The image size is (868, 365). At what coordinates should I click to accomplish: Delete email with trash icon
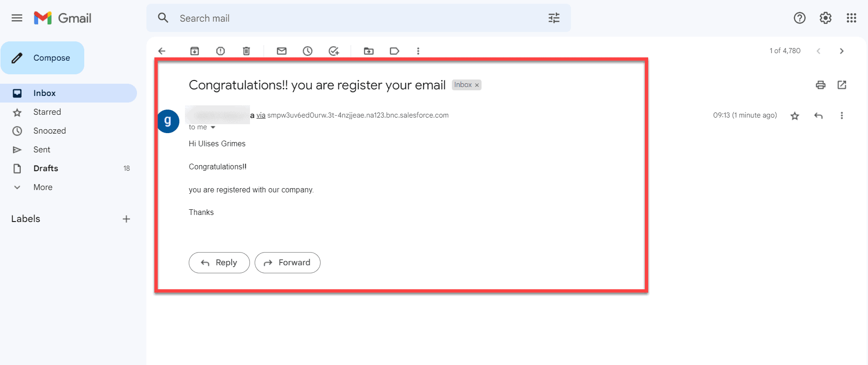pyautogui.click(x=246, y=51)
